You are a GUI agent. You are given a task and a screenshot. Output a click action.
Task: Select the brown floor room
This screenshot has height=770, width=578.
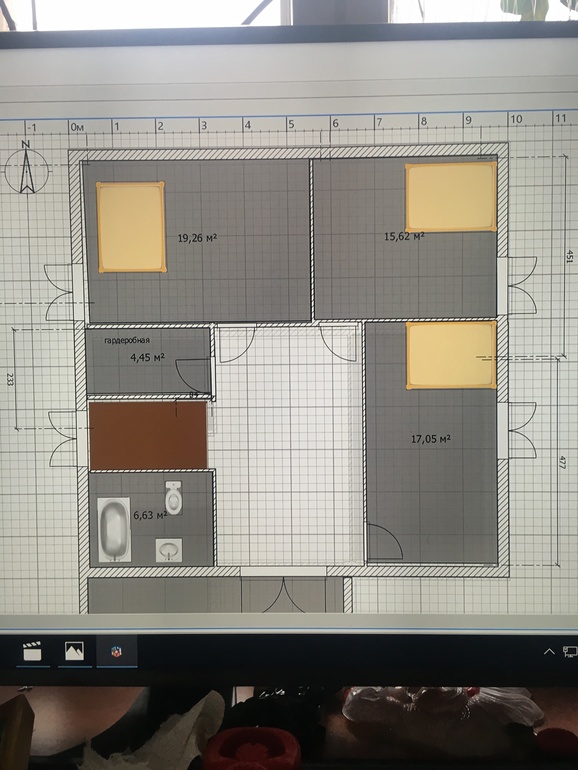[x=148, y=435]
